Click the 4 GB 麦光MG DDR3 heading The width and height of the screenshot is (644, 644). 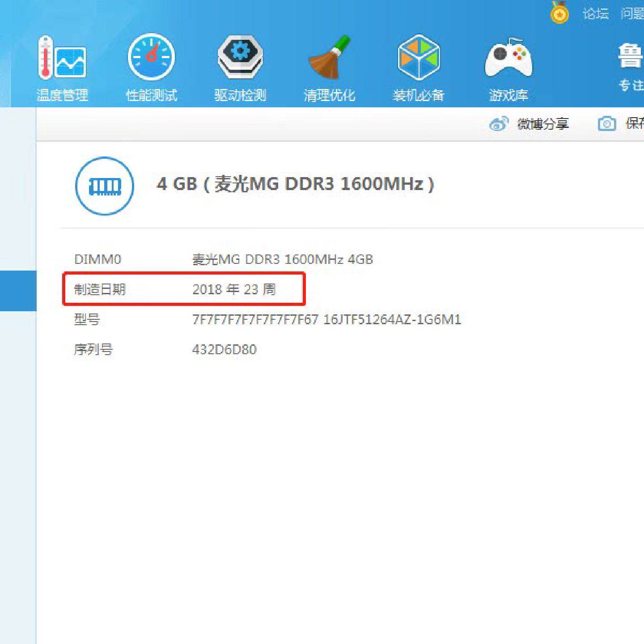pos(295,184)
